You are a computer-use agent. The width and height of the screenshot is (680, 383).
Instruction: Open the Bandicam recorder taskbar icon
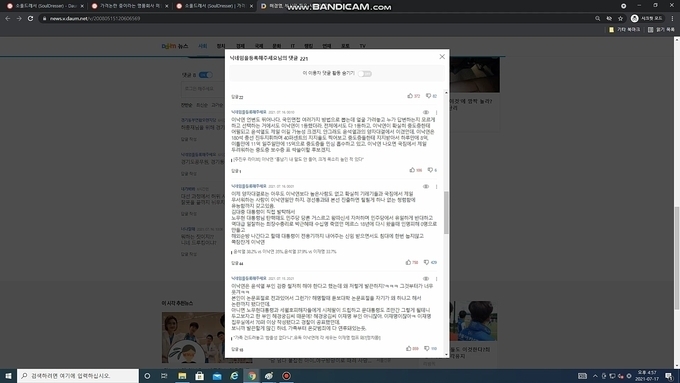[x=286, y=376]
